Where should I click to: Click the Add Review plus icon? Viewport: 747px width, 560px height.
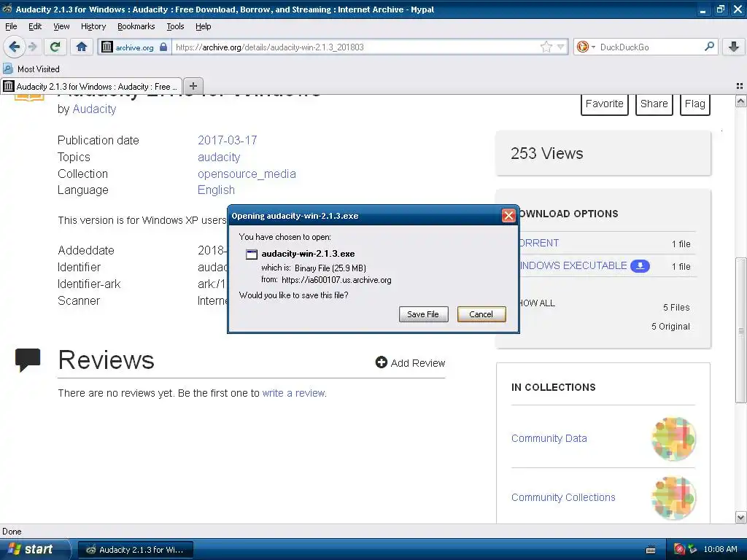381,363
